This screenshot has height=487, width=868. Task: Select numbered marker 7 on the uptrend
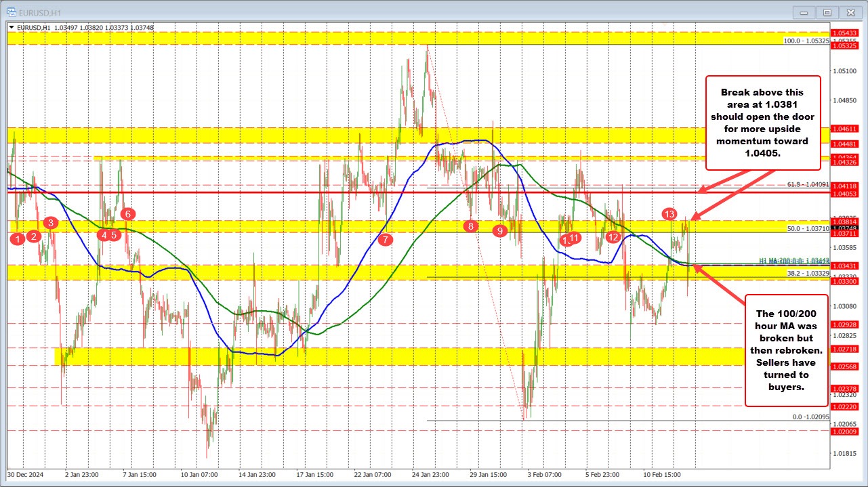tap(386, 240)
